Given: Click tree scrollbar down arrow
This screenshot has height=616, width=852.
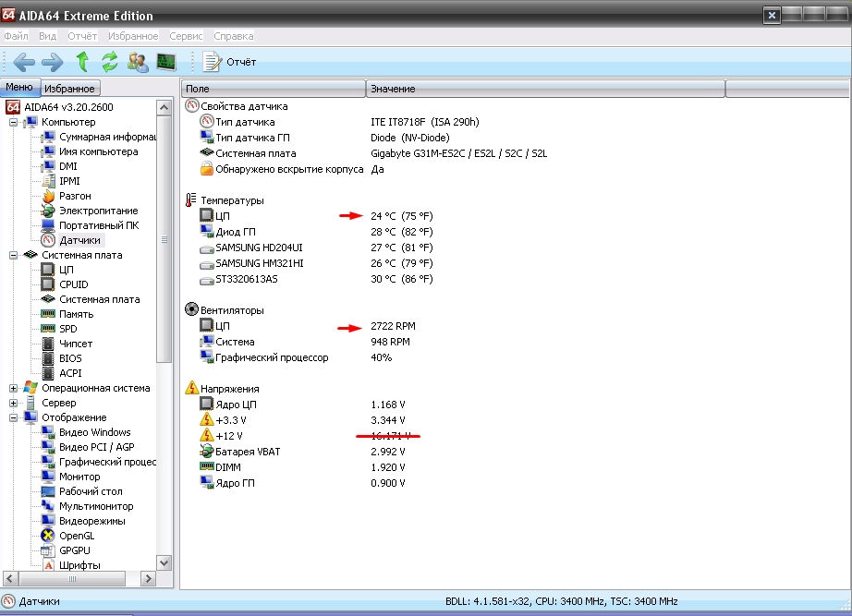Looking at the screenshot, I should (164, 562).
